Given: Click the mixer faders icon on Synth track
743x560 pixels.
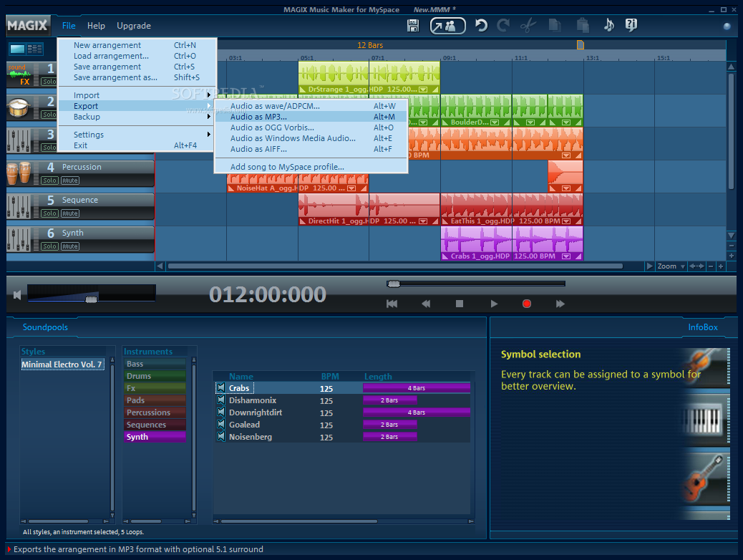Looking at the screenshot, I should coord(19,239).
